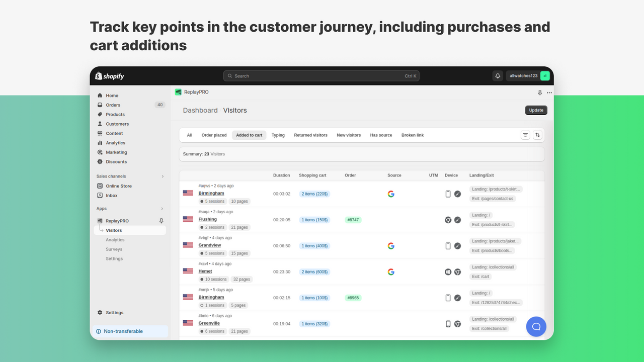Open the three-dot more options menu
This screenshot has height=362, width=644.
pos(549,93)
